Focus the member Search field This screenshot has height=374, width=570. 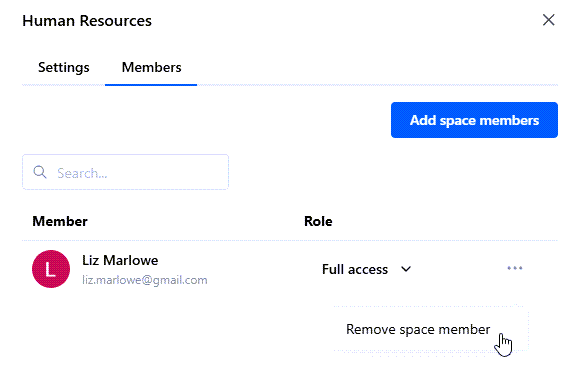point(125,172)
